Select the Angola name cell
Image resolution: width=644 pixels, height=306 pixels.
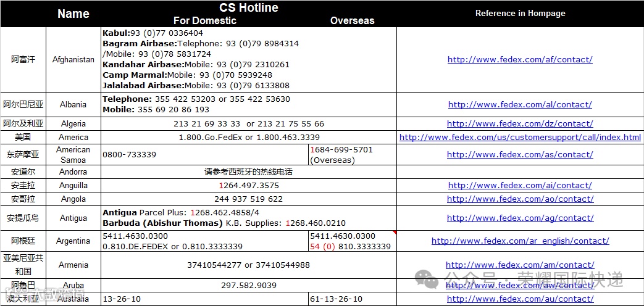(73, 199)
